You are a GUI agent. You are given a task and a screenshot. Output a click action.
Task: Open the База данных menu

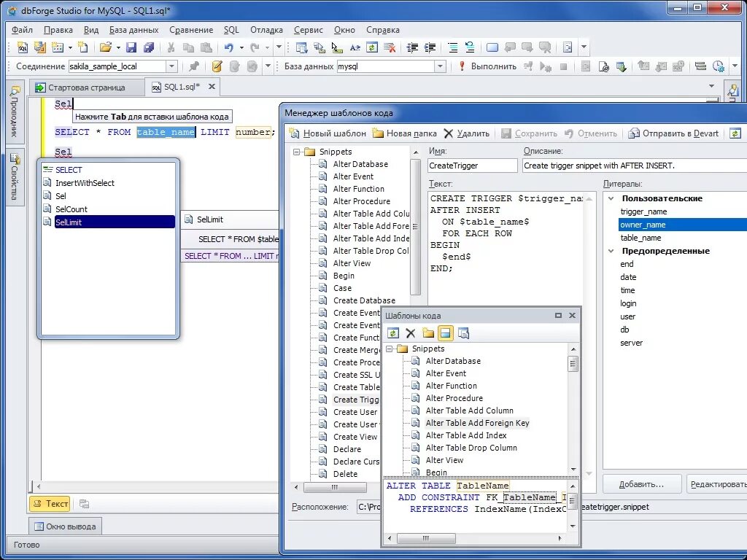(x=134, y=29)
